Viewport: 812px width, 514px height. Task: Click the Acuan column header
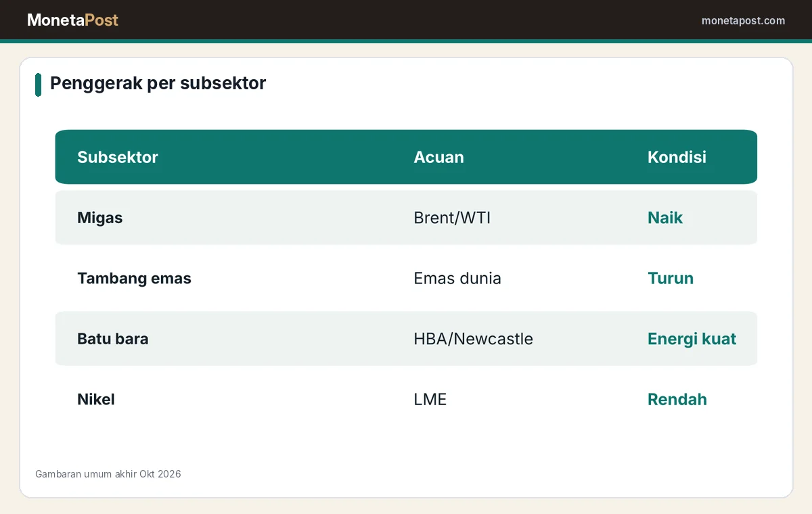click(x=438, y=157)
